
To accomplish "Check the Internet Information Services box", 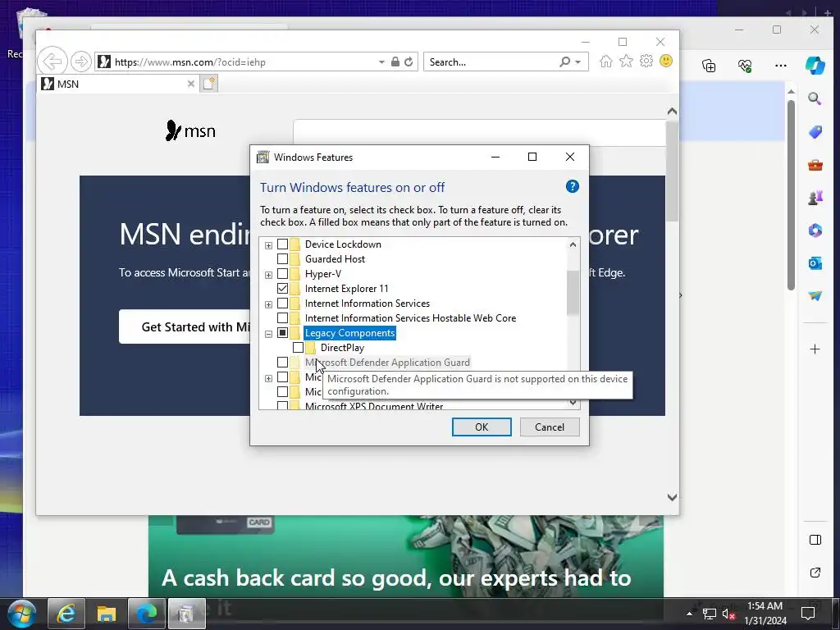I will click(x=282, y=304).
